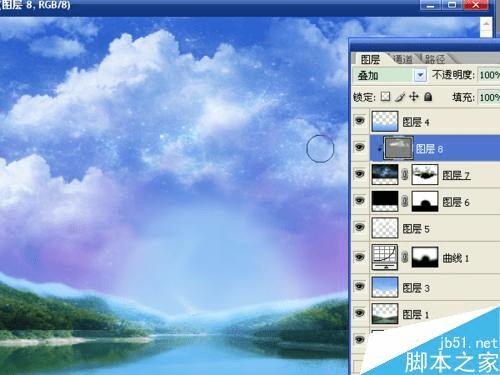Click the 图层 8 layer name
Screen dimensions: 500x375
(429, 149)
